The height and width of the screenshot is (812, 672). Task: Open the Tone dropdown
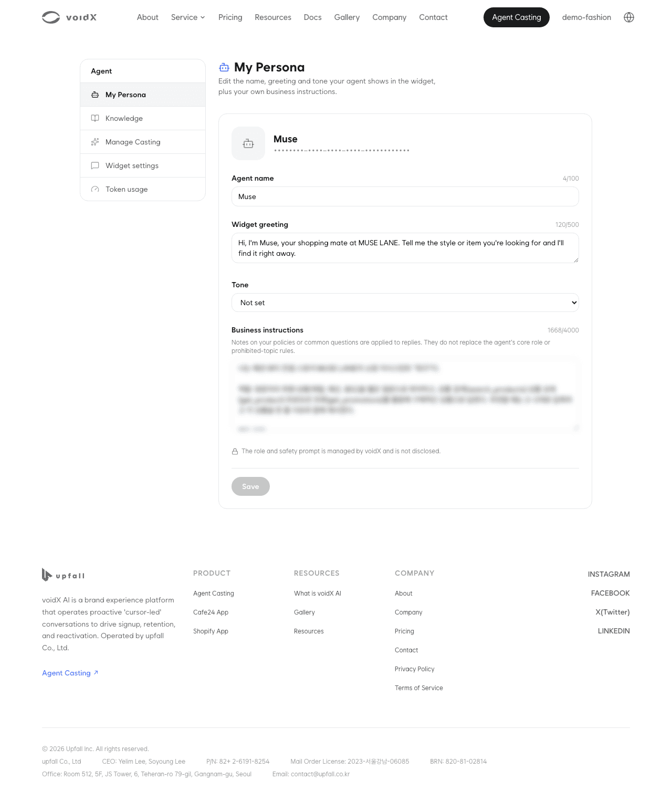pyautogui.click(x=405, y=303)
